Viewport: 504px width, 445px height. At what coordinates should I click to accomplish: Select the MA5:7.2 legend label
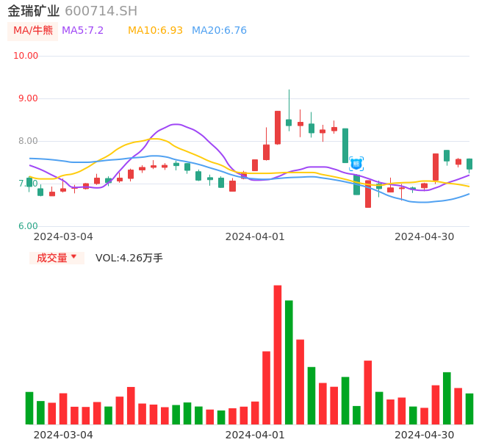click(82, 31)
